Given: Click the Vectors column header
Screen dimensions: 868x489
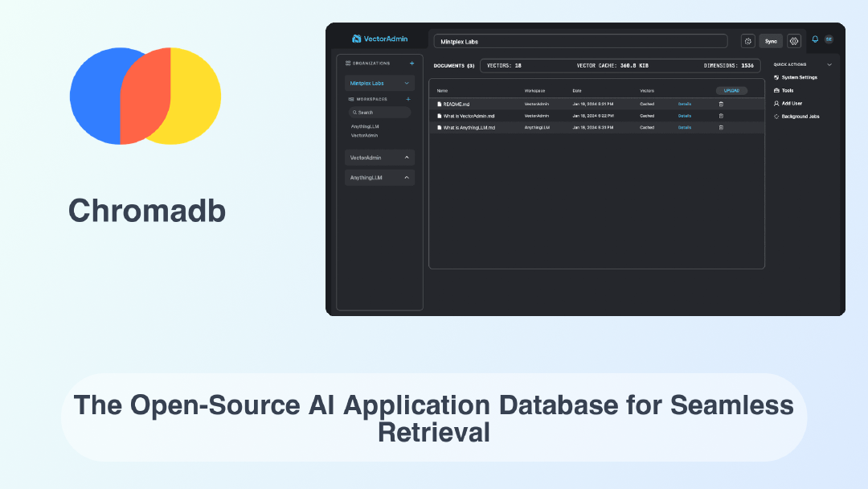Looking at the screenshot, I should click(x=646, y=91).
